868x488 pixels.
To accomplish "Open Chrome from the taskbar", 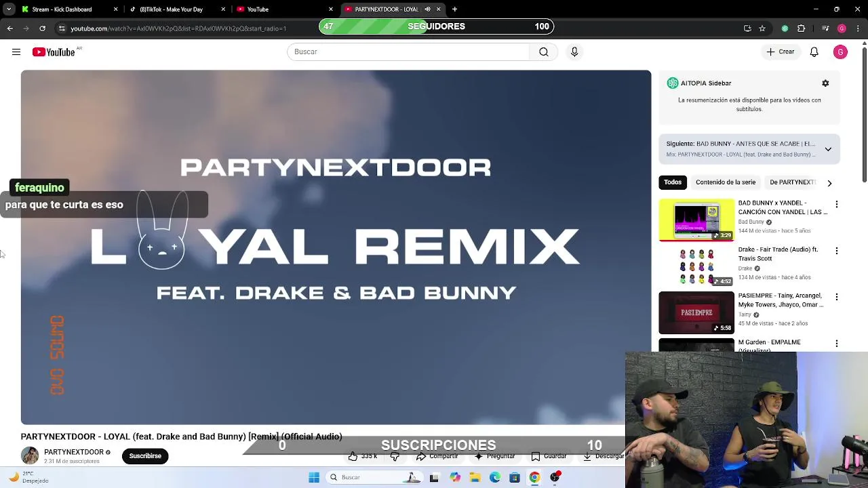I will click(x=534, y=478).
